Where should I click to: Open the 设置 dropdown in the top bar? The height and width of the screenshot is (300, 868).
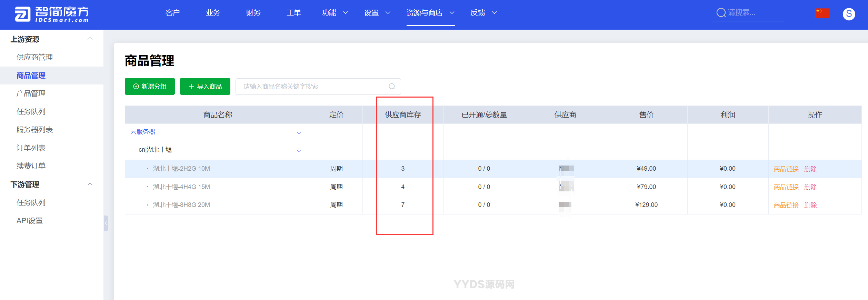coord(377,13)
